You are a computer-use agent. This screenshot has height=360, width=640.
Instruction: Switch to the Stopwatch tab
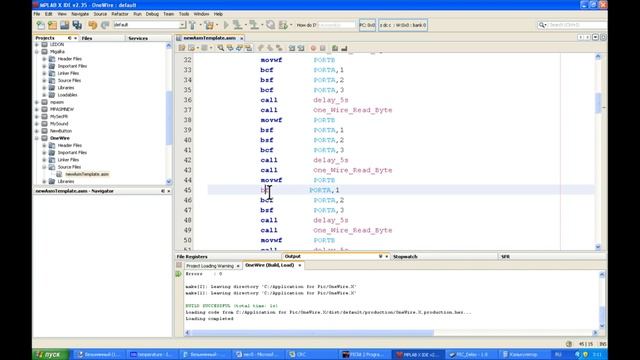[405, 256]
